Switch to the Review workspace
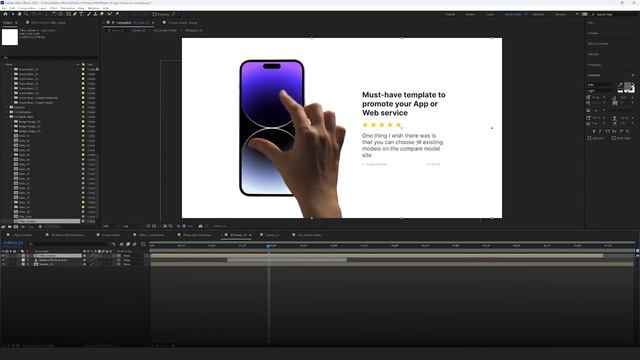Screen dimensions: 640x360 (x=471, y=14)
